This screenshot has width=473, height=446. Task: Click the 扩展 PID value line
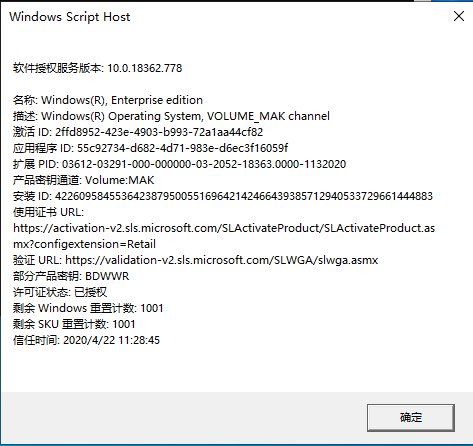coord(179,164)
